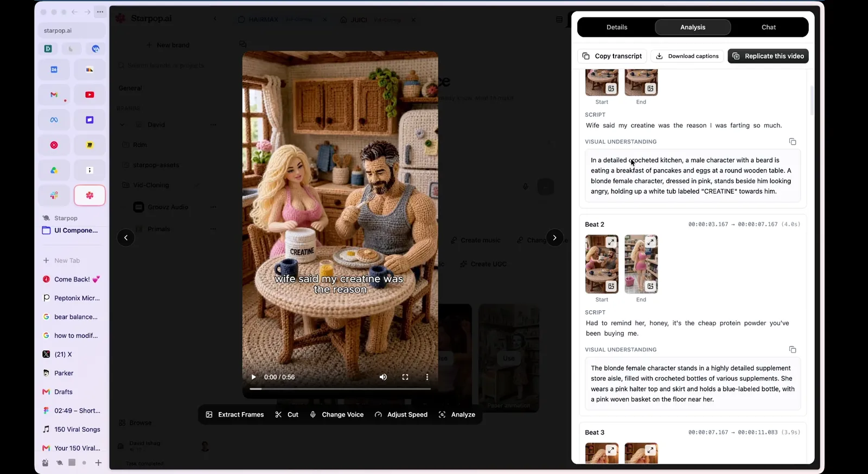868x474 pixels.
Task: Click the Beat 2 Start thumbnail image
Action: [602, 264]
